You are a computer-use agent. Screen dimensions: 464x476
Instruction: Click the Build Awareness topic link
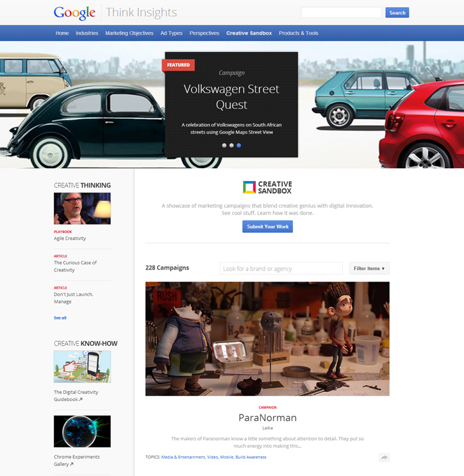click(x=251, y=457)
